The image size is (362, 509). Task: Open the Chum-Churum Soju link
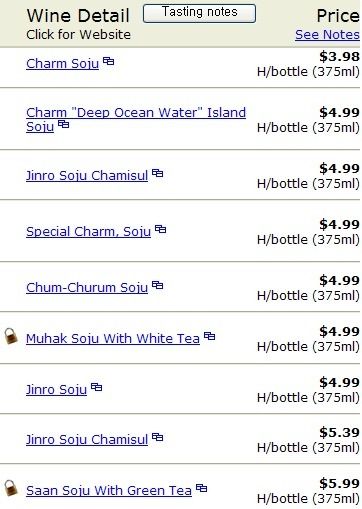pyautogui.click(x=87, y=287)
